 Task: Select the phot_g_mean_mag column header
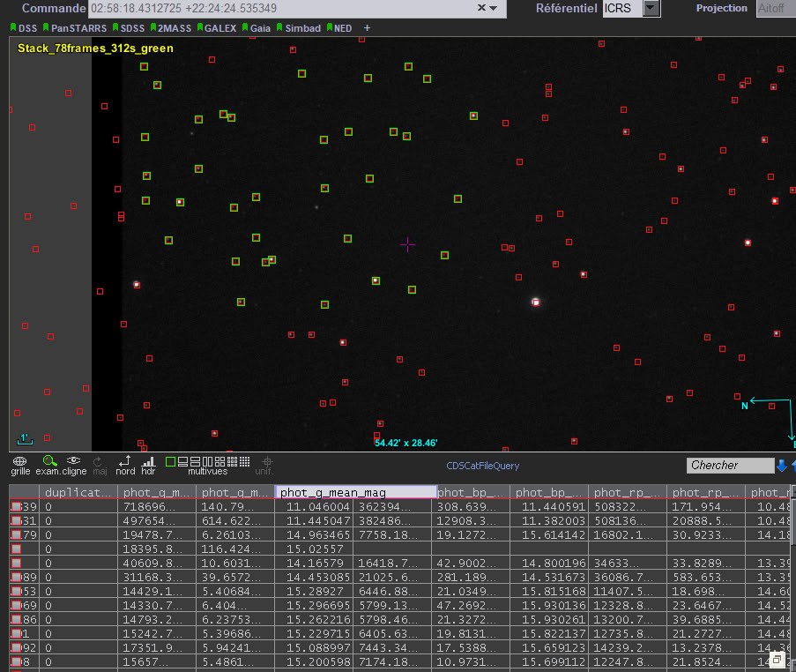coord(355,492)
